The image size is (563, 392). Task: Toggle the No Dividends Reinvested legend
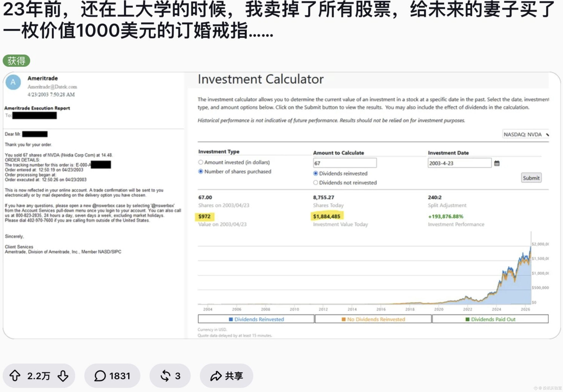pyautogui.click(x=373, y=319)
